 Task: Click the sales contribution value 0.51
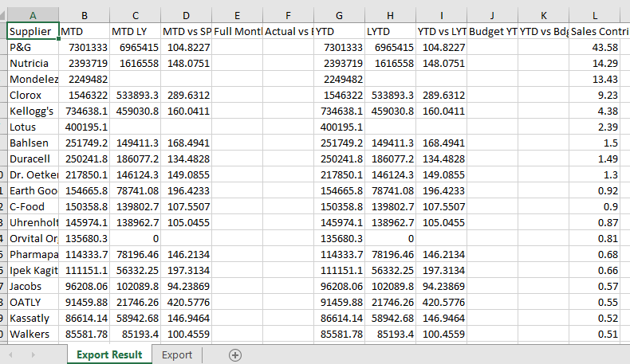595,334
